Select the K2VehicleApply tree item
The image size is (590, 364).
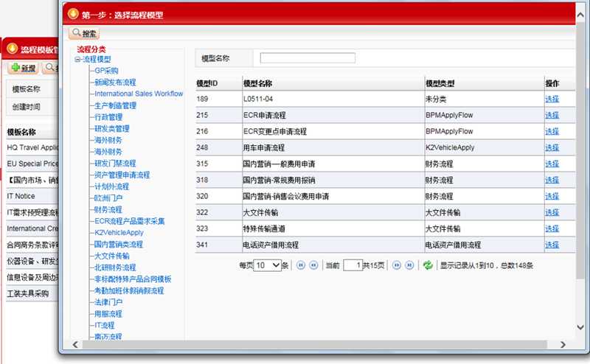[119, 233]
